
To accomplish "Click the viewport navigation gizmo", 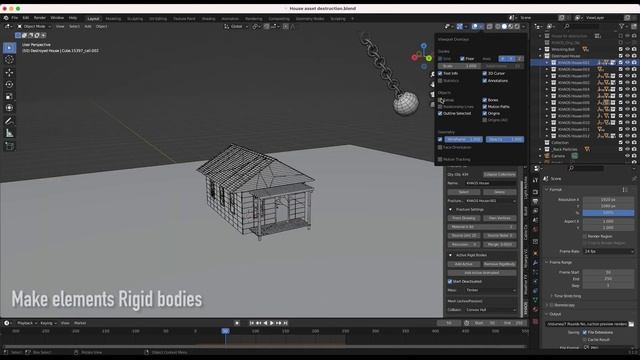I will tap(422, 56).
